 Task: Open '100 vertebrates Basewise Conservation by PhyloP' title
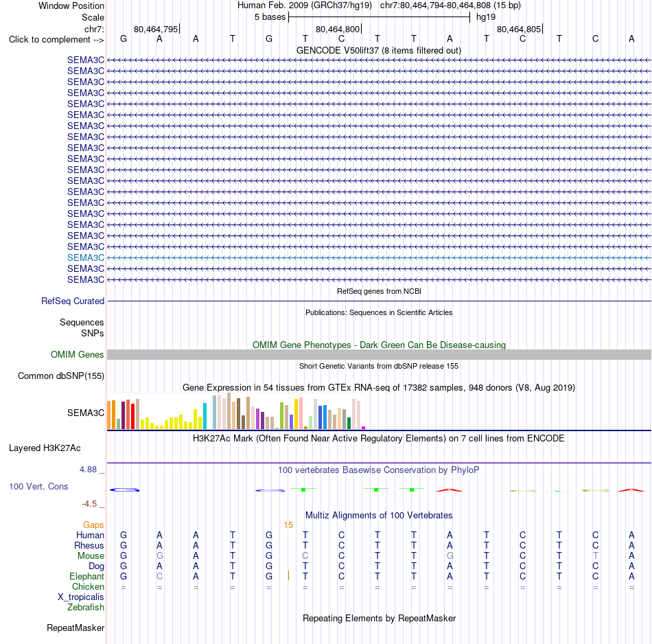point(379,470)
